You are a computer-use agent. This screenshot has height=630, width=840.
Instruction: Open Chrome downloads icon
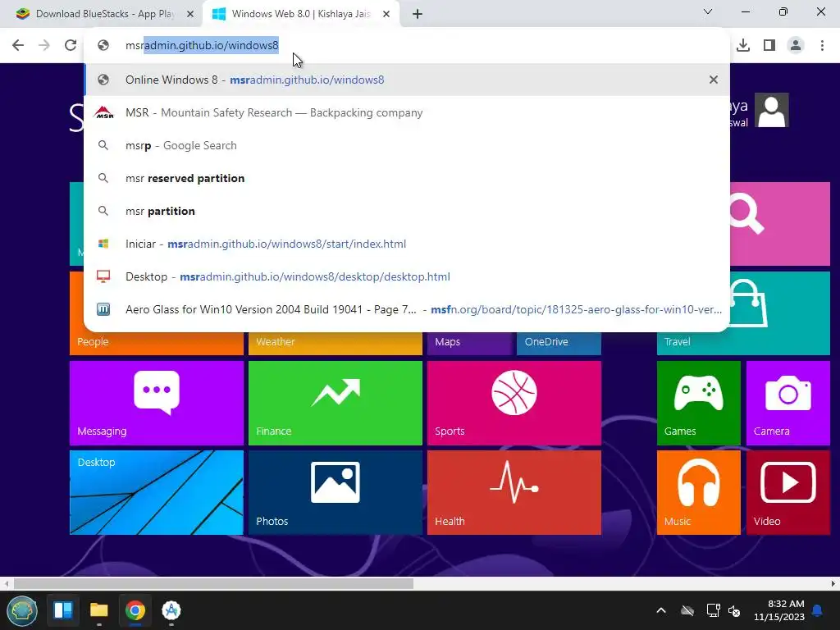click(x=743, y=45)
